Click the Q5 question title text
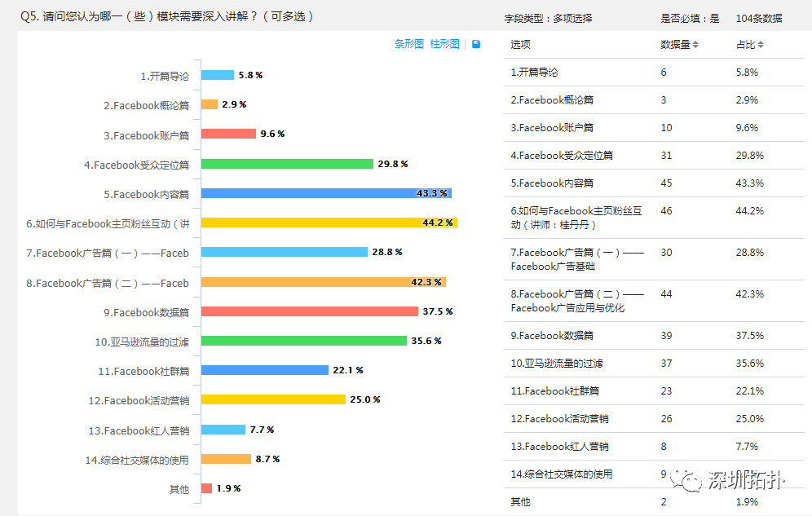The image size is (812, 516). (x=167, y=16)
